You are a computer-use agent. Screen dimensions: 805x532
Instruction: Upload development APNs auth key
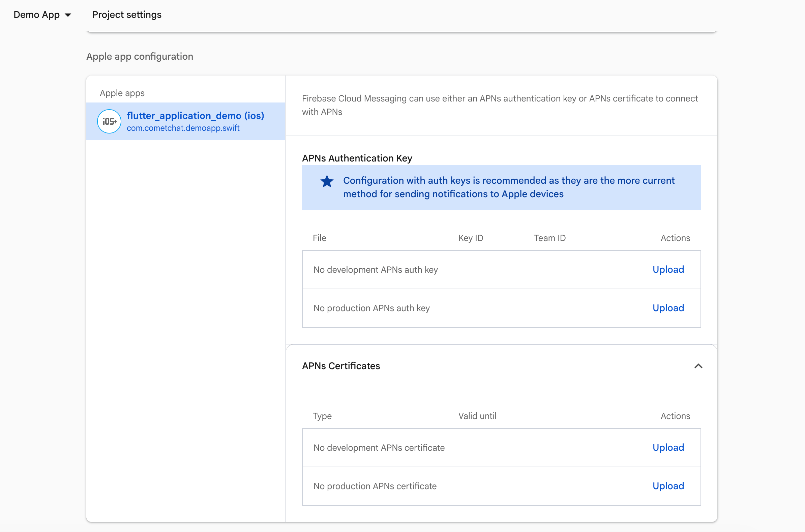(668, 270)
